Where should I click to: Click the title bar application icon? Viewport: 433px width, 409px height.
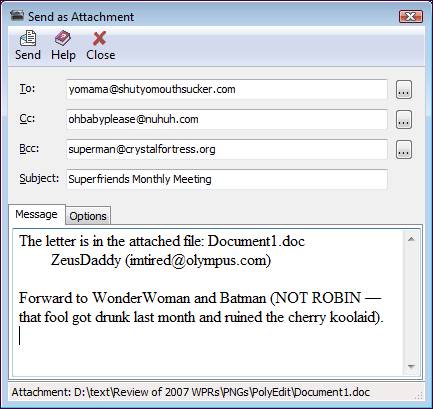click(17, 16)
